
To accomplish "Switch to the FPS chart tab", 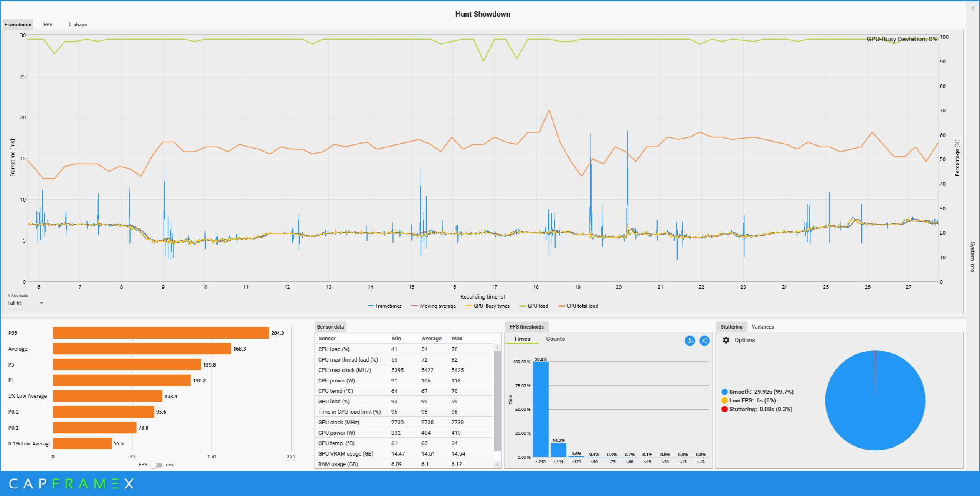I will [48, 25].
